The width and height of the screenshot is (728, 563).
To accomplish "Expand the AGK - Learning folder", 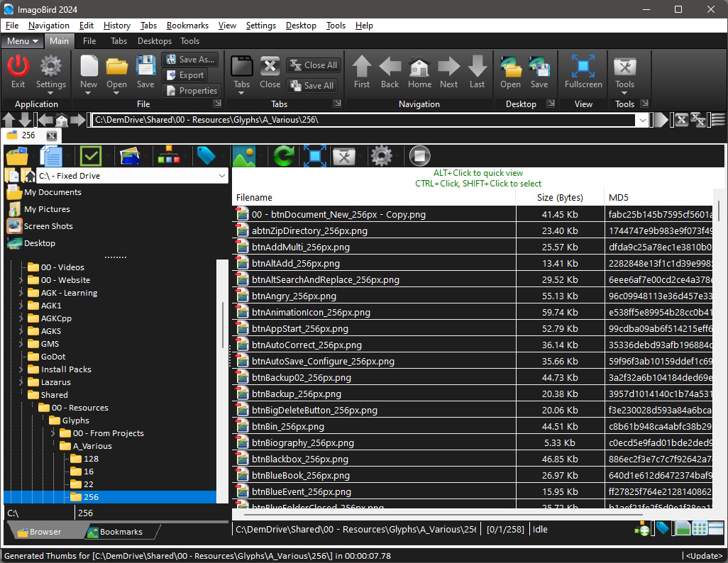I will [21, 293].
